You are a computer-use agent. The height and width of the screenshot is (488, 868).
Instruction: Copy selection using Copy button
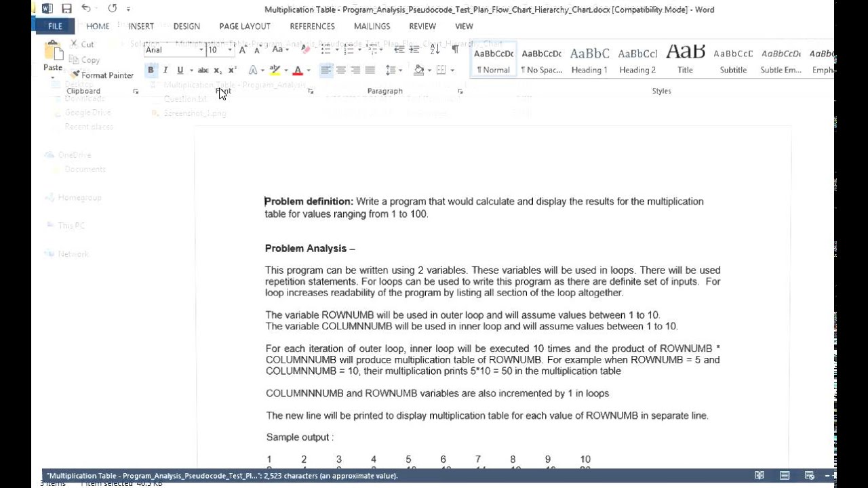pos(84,60)
